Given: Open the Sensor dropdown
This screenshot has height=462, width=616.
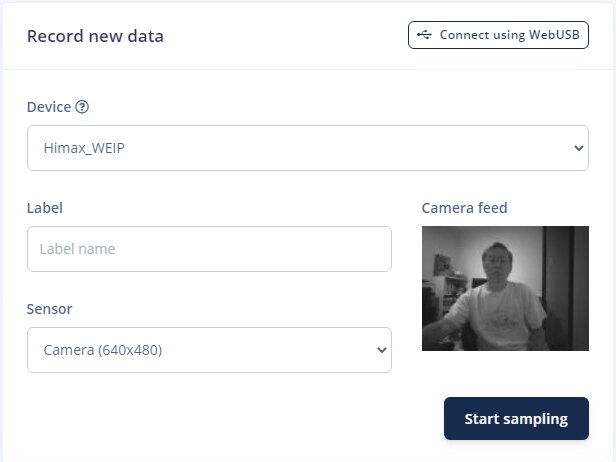Looking at the screenshot, I should 209,350.
